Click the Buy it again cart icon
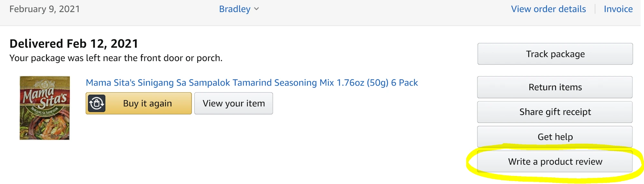This screenshot has height=184, width=644. (97, 103)
